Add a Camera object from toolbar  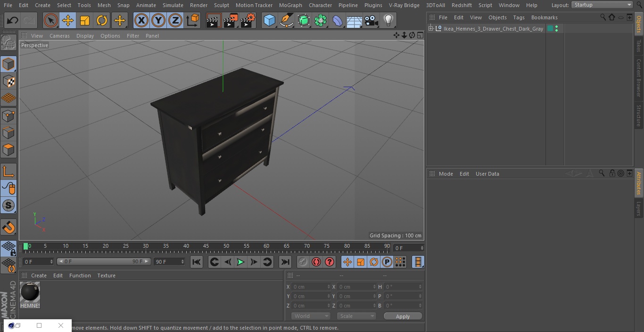[372, 21]
